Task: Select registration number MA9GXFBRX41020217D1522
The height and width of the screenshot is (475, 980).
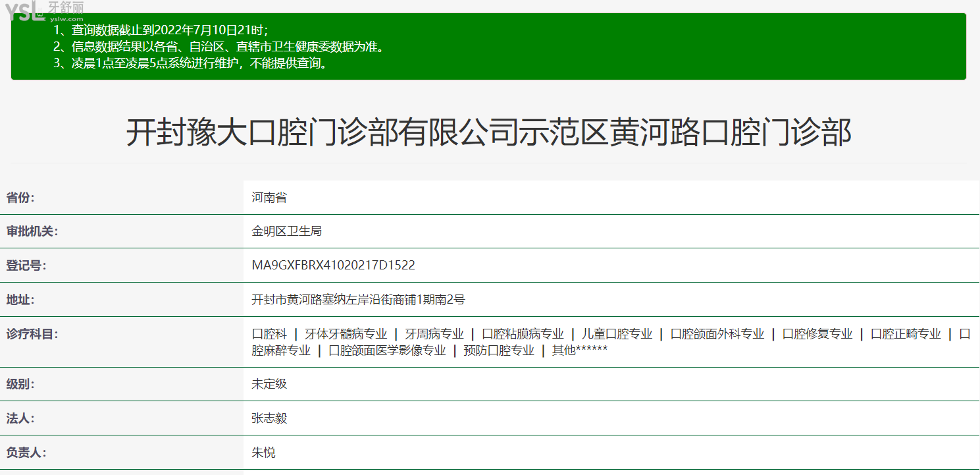Action: pos(333,265)
